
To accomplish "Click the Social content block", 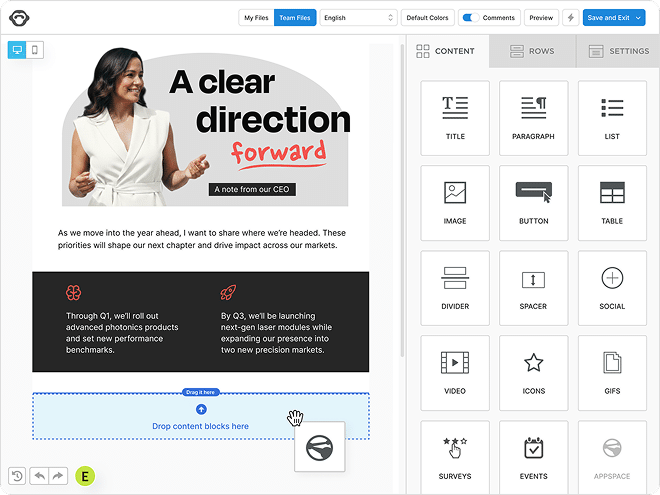I will [612, 288].
